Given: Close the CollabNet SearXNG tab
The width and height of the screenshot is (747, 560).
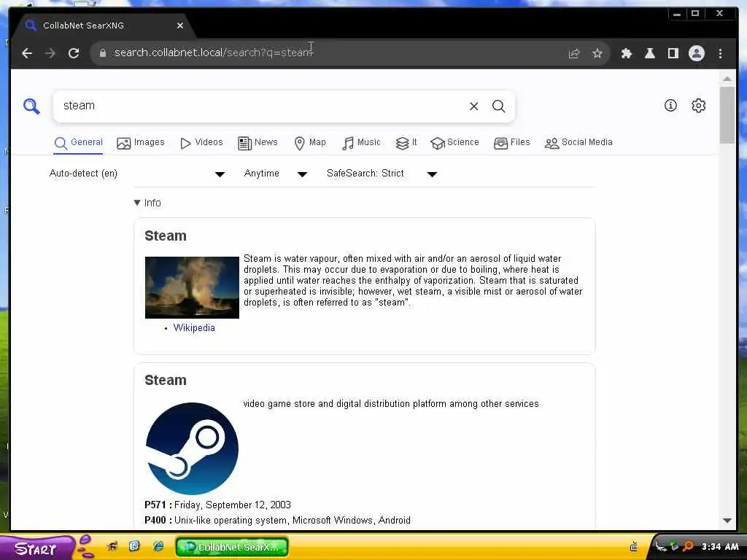Looking at the screenshot, I should coord(180,26).
